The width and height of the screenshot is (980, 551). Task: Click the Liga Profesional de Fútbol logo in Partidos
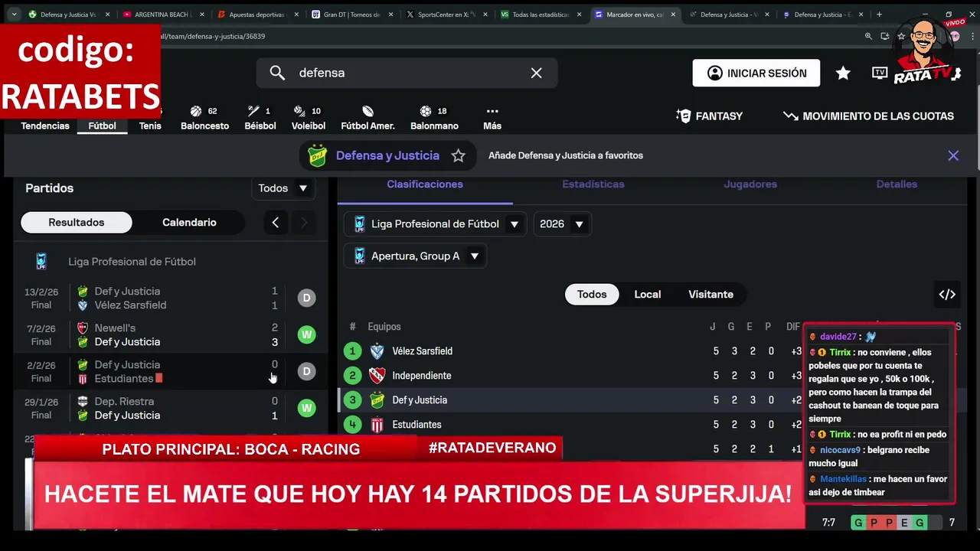tap(41, 262)
